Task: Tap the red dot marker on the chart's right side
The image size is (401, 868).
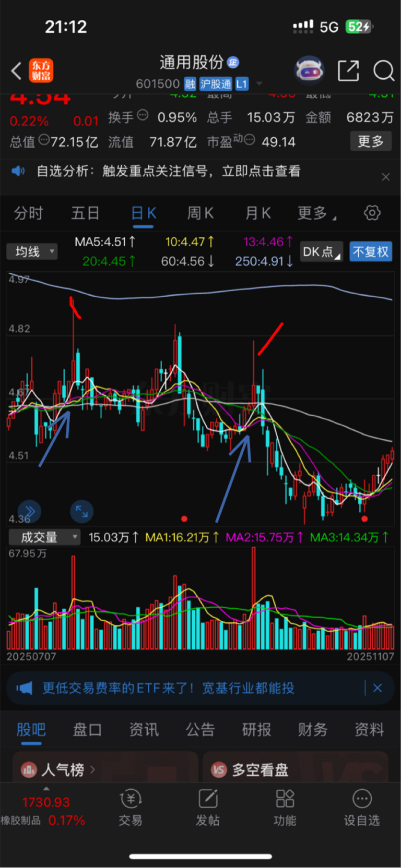Action: point(364,519)
